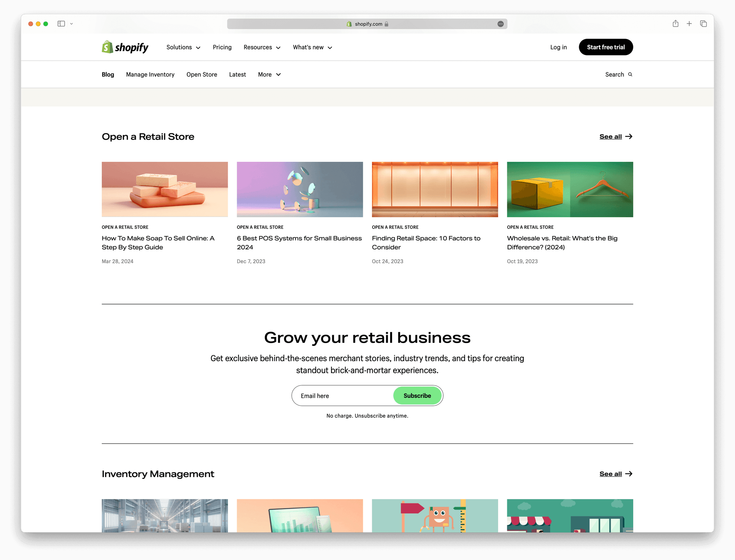This screenshot has height=560, width=735.
Task: Expand the More menu in blog nav
Action: coord(269,74)
